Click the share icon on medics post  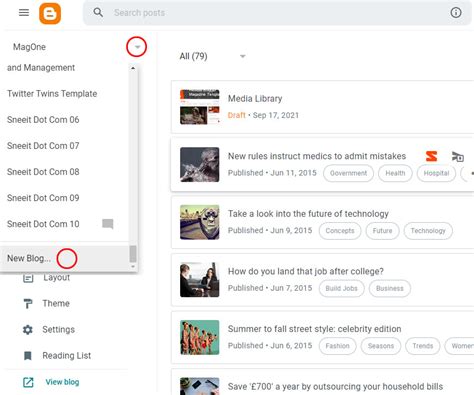coord(458,156)
